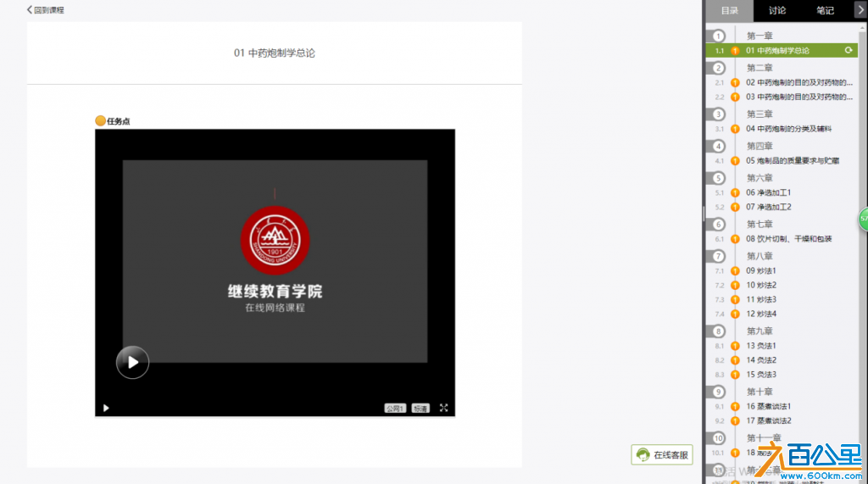Click chapter heading 第二章
868x484 pixels.
pos(759,68)
